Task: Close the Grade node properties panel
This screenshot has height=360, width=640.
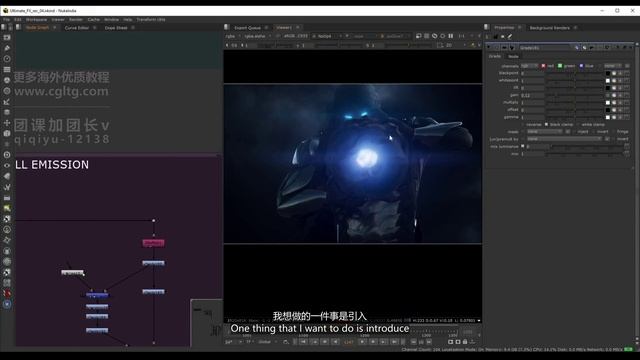Action: click(631, 48)
